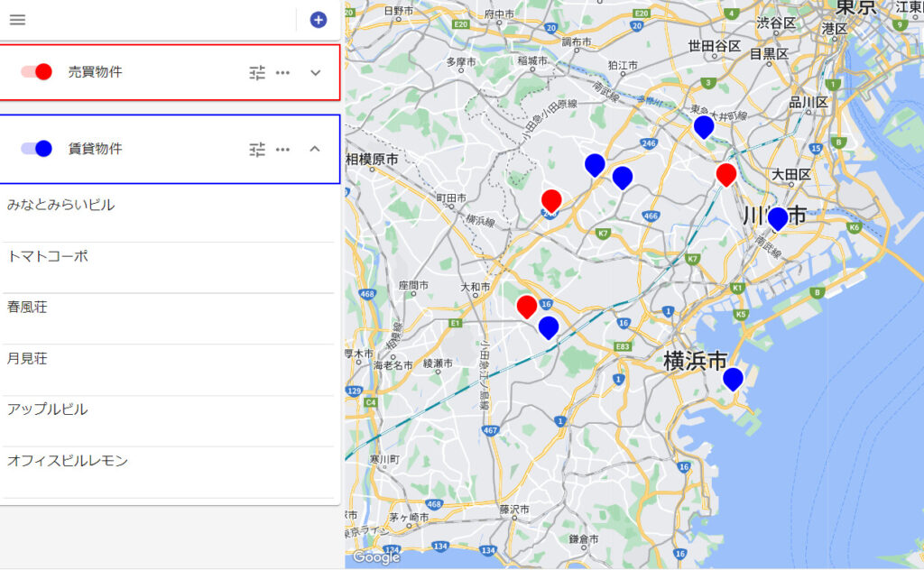This screenshot has height=570, width=924.
Task: Click the red marker near 大和市
Action: pos(528,307)
